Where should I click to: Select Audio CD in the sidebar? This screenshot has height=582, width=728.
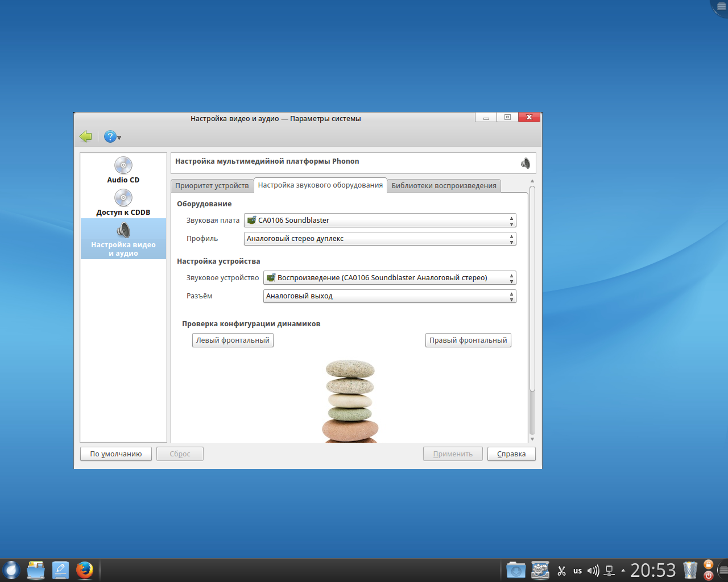tap(123, 170)
